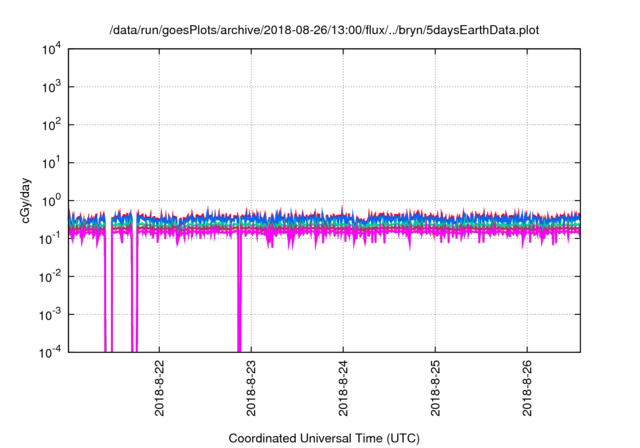Select the 2018-8-22 date tick label
The height and width of the screenshot is (448, 640).
point(159,388)
